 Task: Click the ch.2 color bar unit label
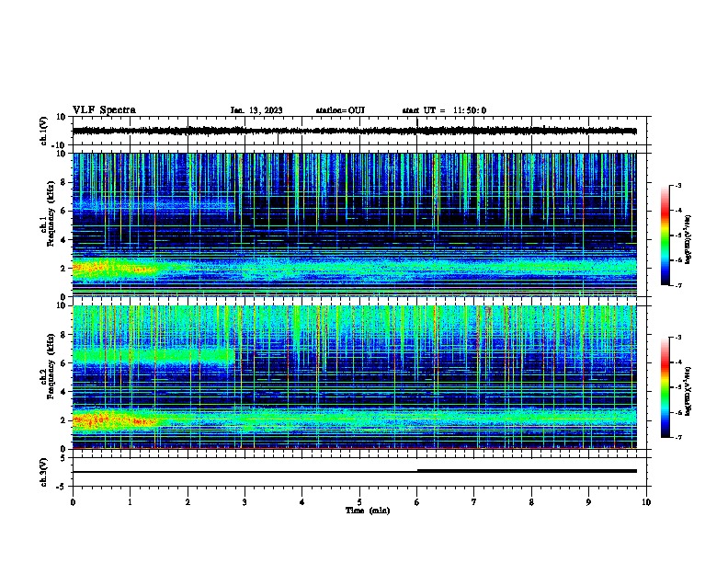click(x=688, y=392)
